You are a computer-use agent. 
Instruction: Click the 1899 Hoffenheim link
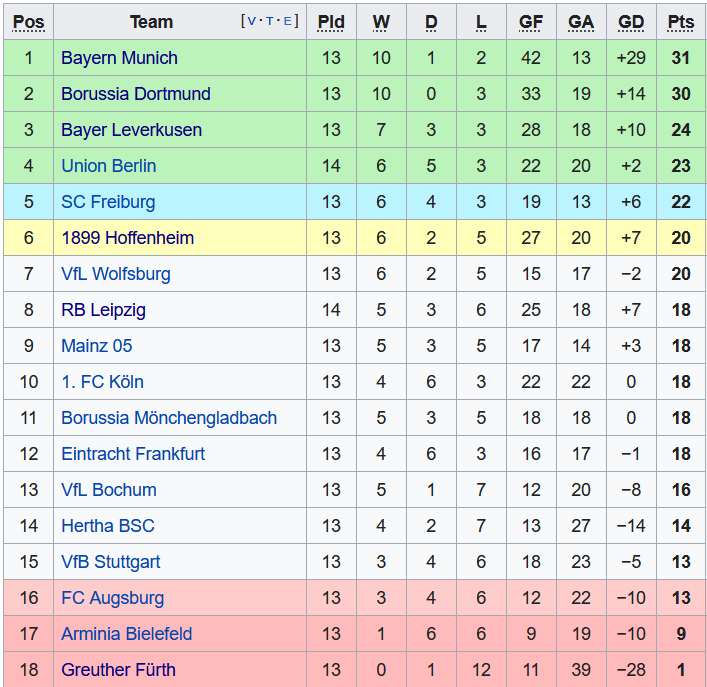(127, 238)
